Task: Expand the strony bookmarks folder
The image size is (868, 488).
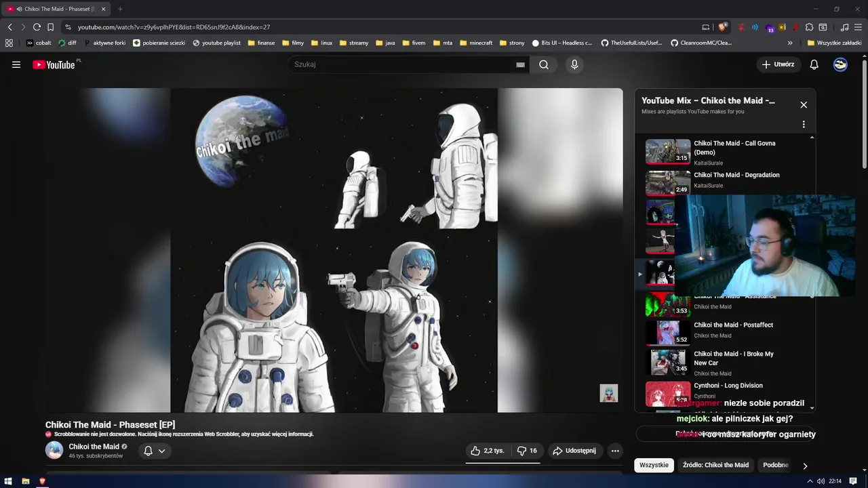Action: click(512, 43)
